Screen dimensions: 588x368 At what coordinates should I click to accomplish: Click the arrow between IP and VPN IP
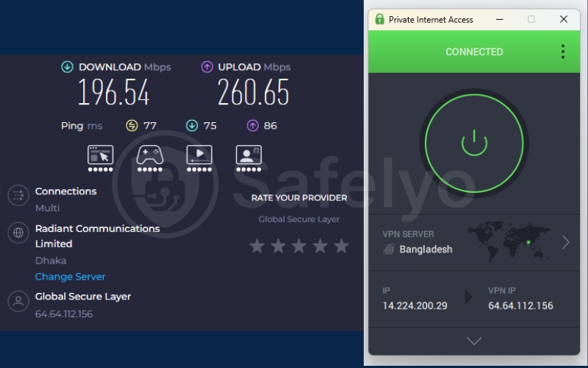[x=468, y=297]
